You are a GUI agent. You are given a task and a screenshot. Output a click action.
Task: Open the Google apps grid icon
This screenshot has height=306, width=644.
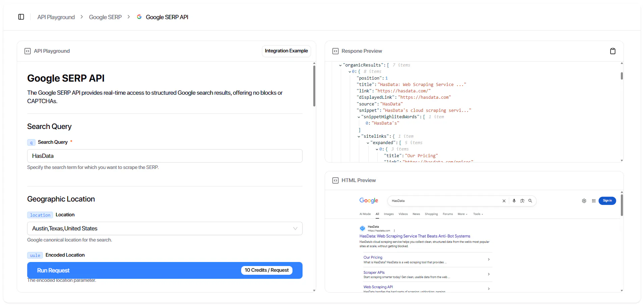[x=594, y=201]
